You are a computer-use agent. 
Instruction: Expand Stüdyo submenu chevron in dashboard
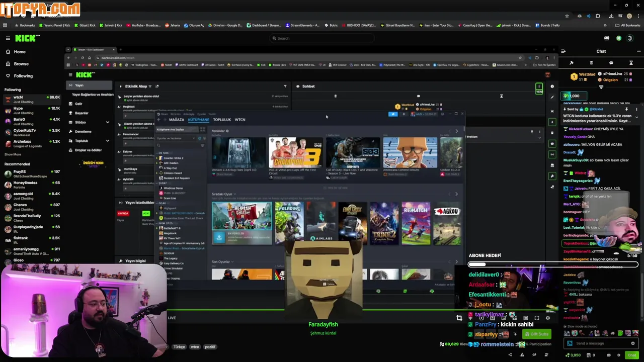coord(107,122)
